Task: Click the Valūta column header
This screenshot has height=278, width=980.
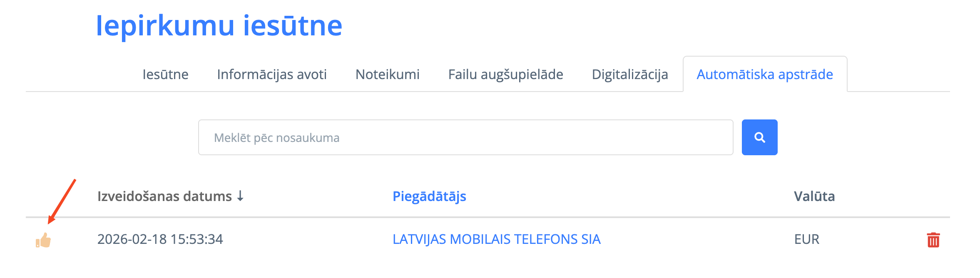Action: [x=814, y=196]
